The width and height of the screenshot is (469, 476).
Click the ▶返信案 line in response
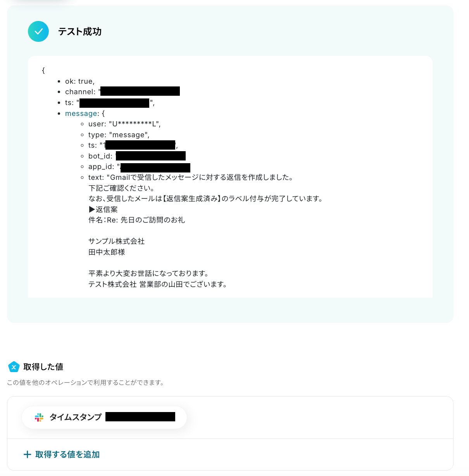coord(103,209)
